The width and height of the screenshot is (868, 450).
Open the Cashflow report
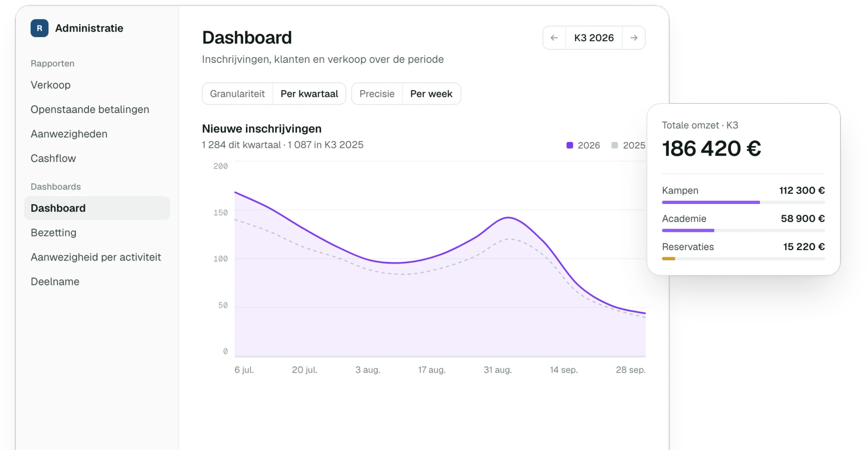pyautogui.click(x=53, y=158)
